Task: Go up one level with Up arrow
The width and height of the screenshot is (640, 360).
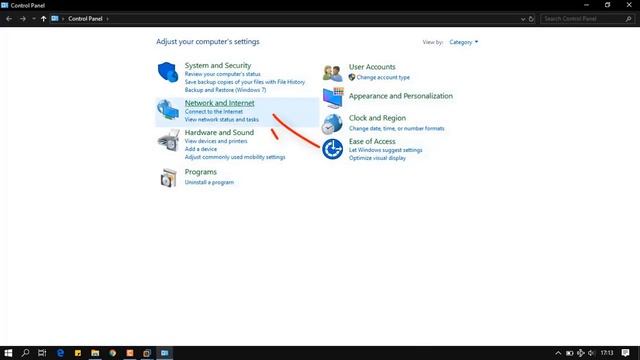Action: coord(43,19)
